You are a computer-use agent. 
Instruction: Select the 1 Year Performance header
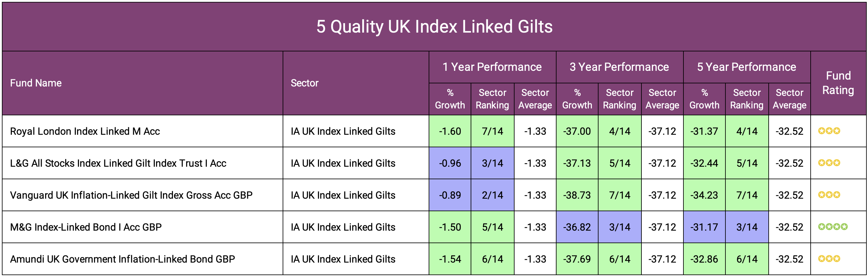pyautogui.click(x=492, y=67)
